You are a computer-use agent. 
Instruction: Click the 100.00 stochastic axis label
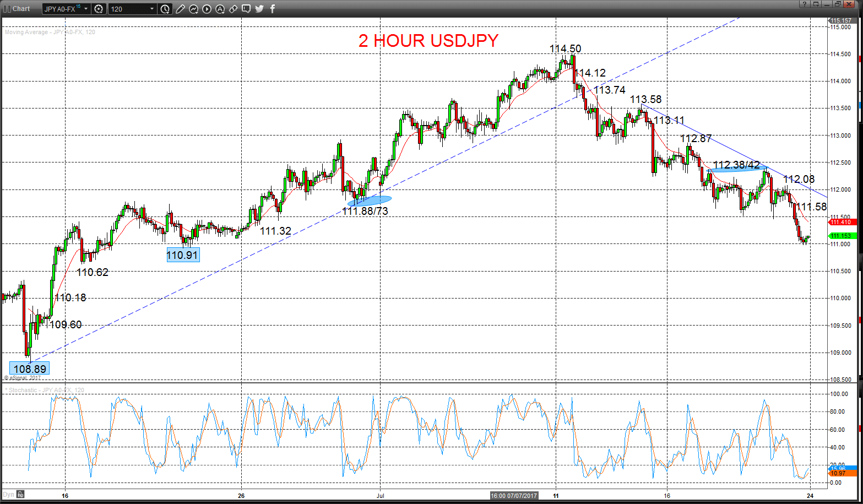pyautogui.click(x=839, y=394)
